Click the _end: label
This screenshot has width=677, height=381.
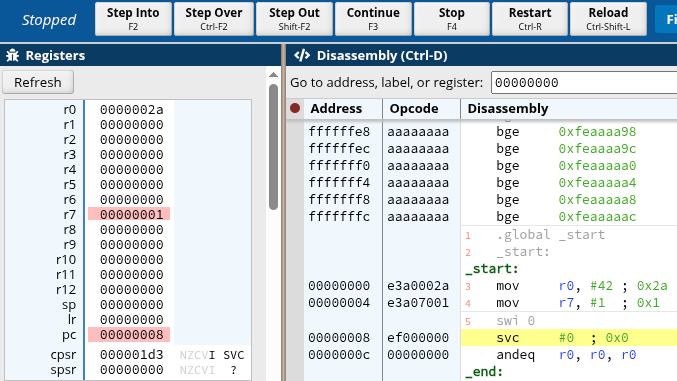[484, 371]
